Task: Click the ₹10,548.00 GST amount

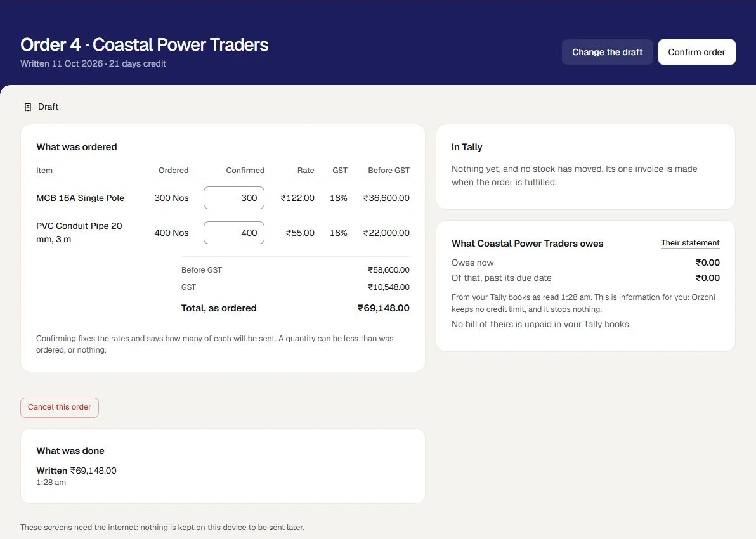Action: (x=389, y=287)
